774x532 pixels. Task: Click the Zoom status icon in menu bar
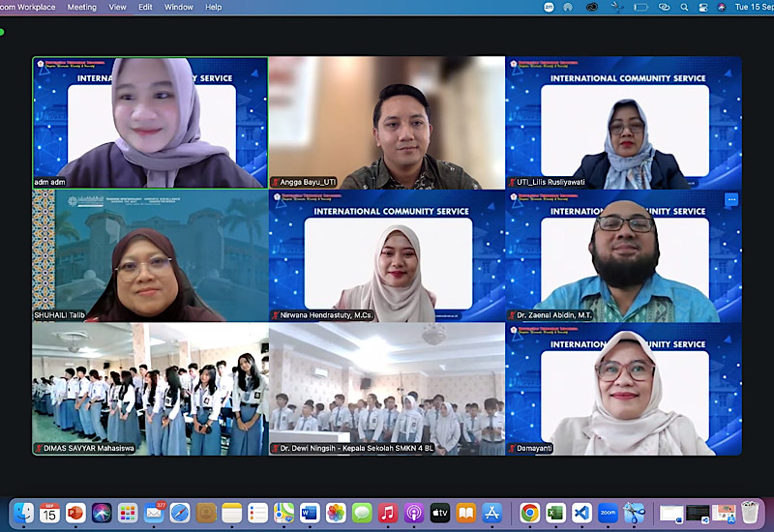pos(549,7)
